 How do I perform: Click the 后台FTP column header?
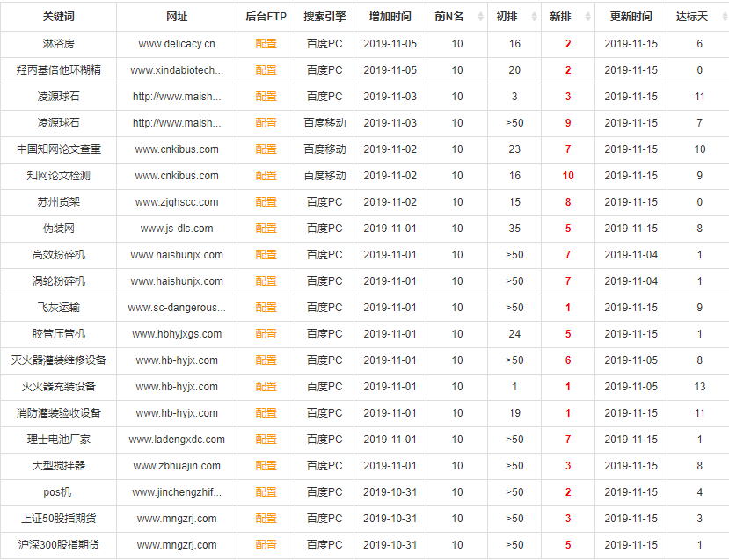[266, 17]
